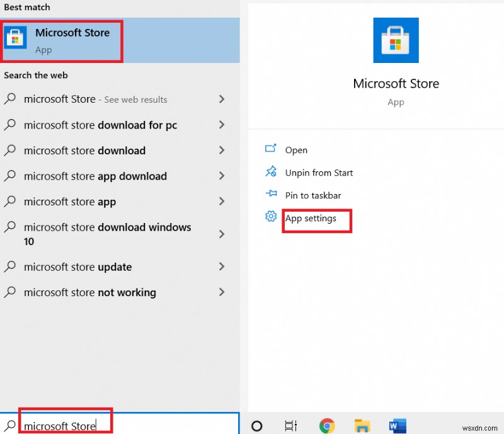
Task: Click the App settings gear icon
Action: (x=271, y=216)
